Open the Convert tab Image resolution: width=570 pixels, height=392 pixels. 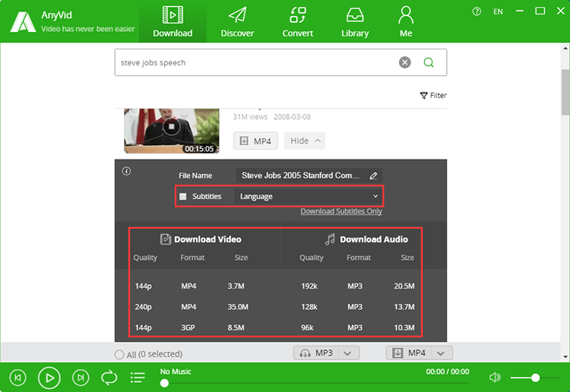click(x=298, y=22)
